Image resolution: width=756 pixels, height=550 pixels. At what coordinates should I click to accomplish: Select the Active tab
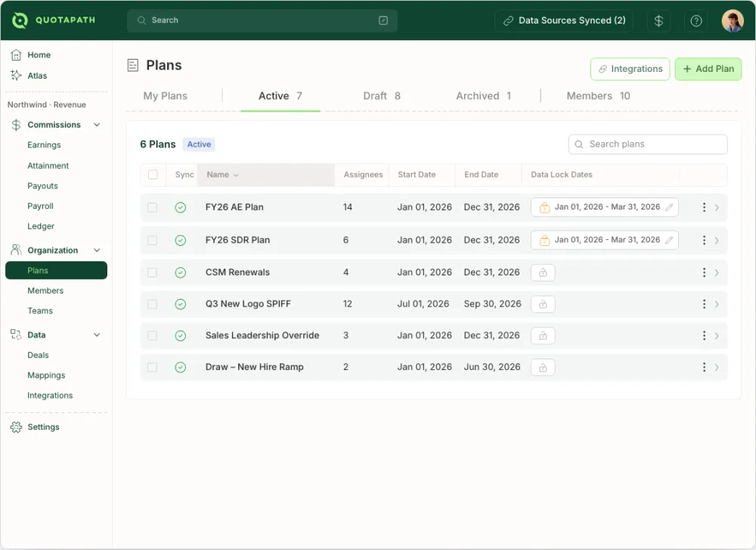[280, 96]
